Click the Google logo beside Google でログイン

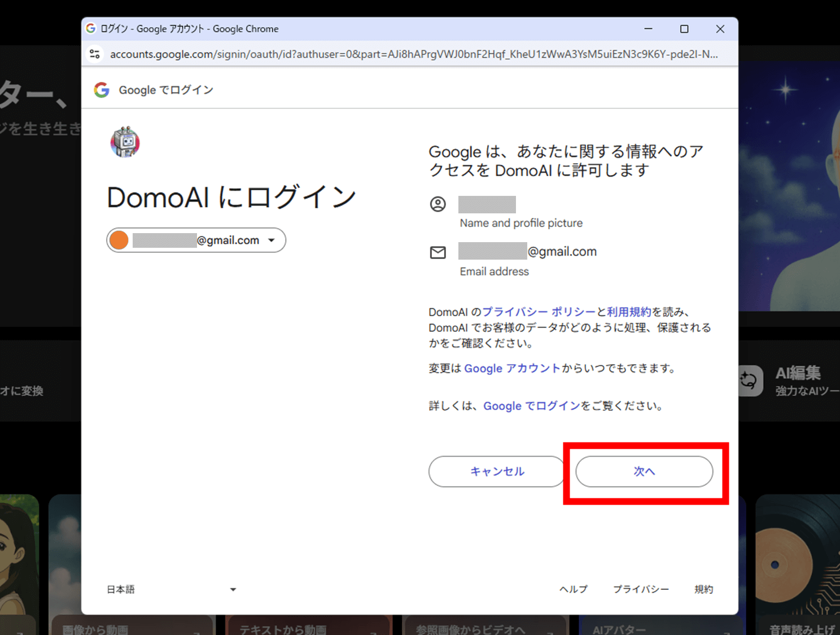click(x=102, y=90)
